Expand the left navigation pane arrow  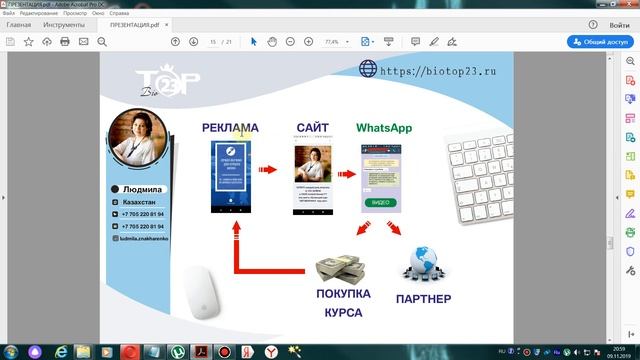tap(3, 198)
